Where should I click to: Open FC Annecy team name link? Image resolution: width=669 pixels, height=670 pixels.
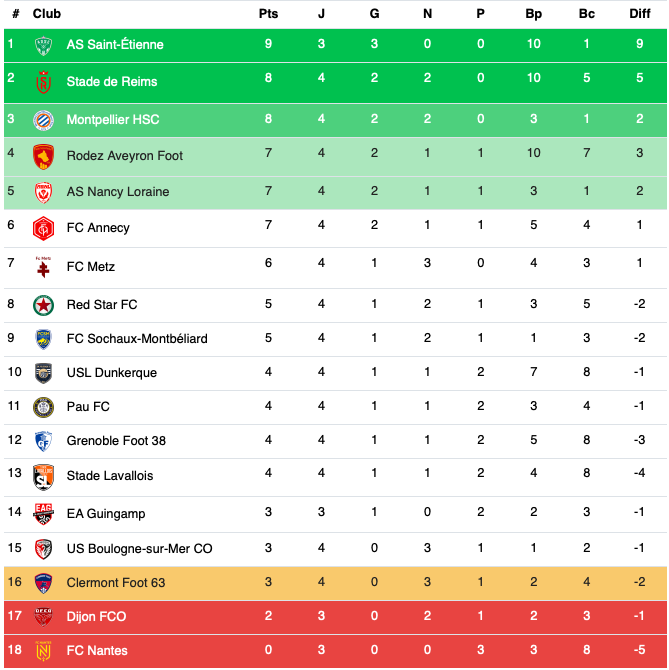coord(98,228)
